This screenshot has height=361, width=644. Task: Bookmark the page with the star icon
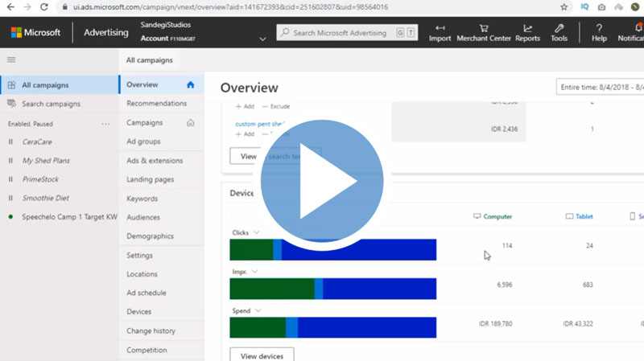click(x=564, y=7)
